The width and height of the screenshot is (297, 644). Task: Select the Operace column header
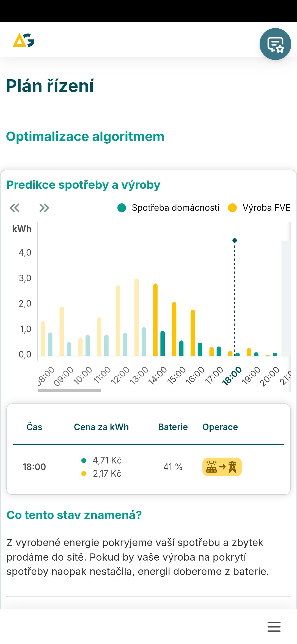pos(220,427)
